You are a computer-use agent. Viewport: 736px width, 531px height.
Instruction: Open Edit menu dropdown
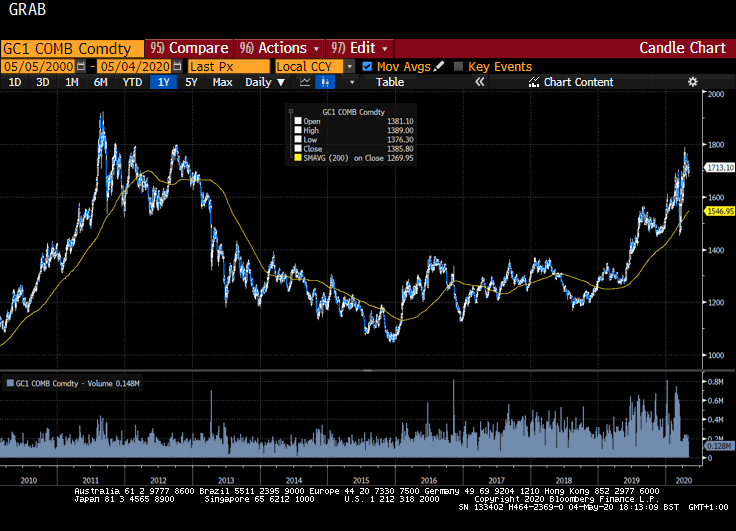360,48
